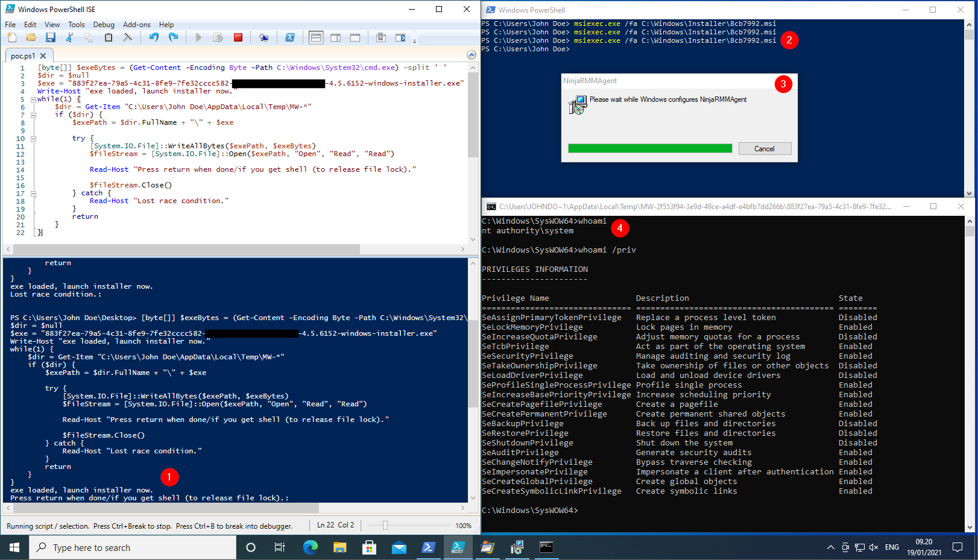978x560 pixels.
Task: Run the script using the green Run icon
Action: [x=198, y=37]
